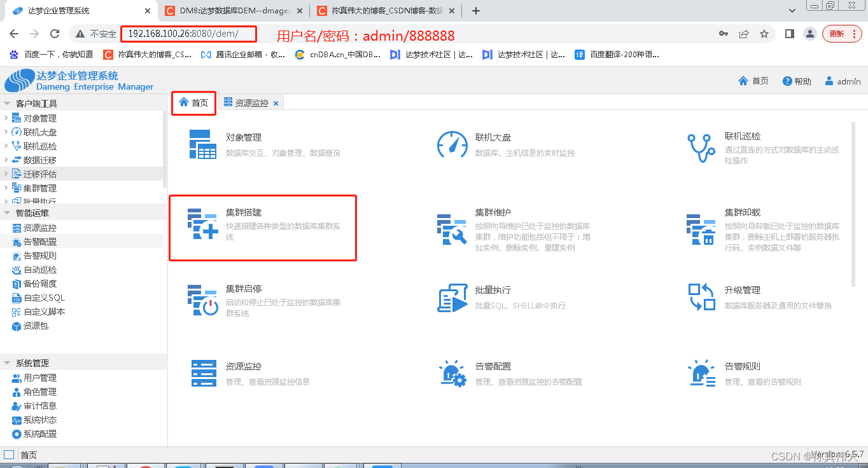Open 备份调度 in the sidebar
Screen dimensions: 868x468
pos(40,284)
